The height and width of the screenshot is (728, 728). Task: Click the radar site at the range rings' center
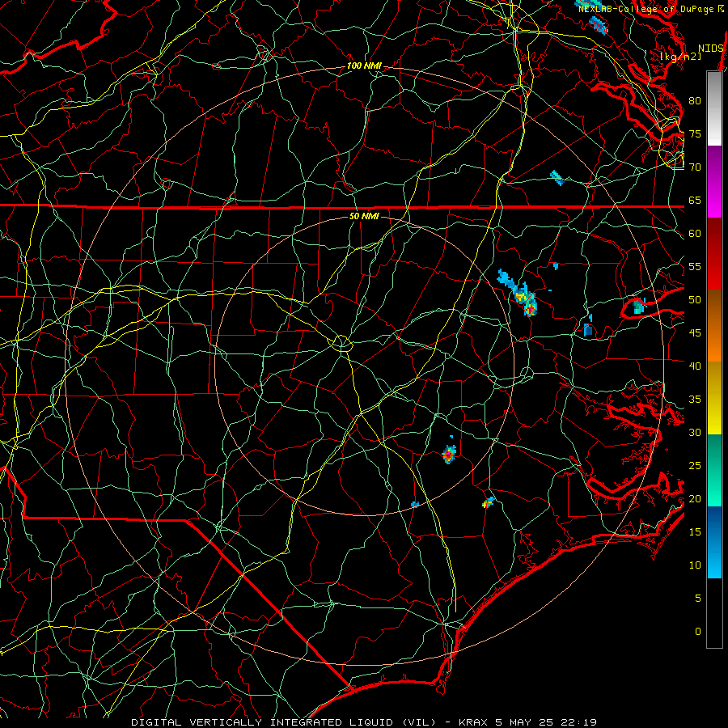[x=365, y=366]
